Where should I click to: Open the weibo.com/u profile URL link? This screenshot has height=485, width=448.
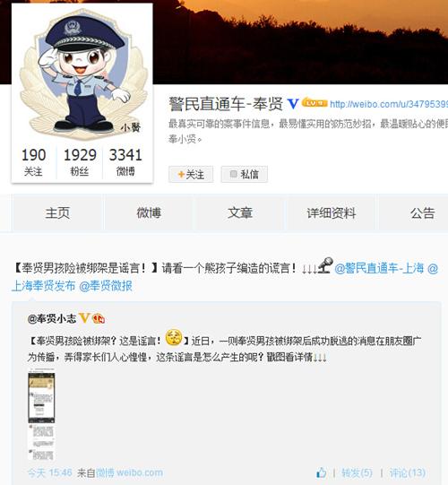coord(389,104)
